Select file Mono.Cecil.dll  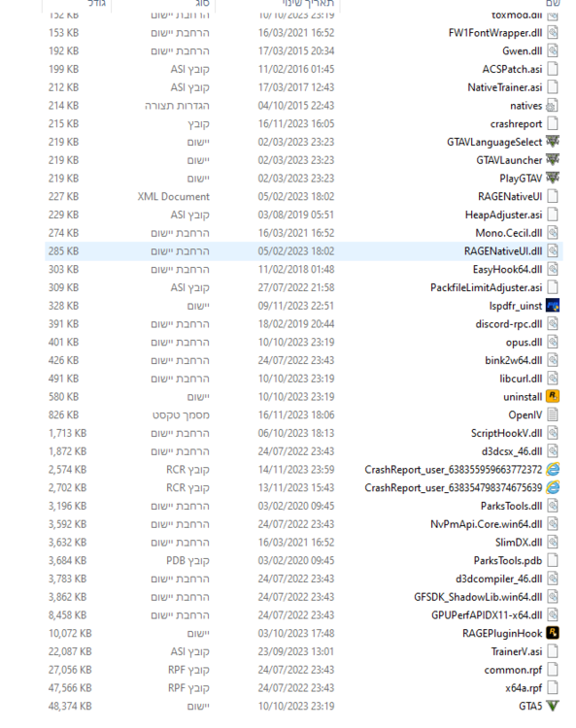coord(509,233)
